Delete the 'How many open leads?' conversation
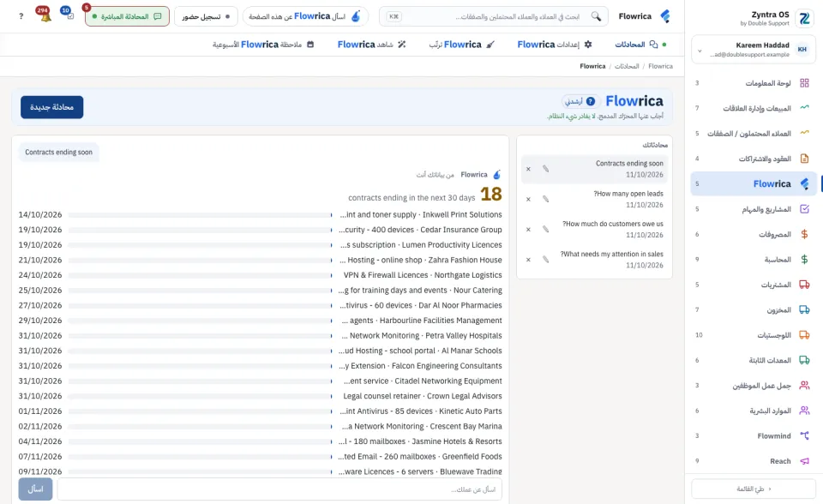Viewport: 823px width, 504px height. point(529,200)
